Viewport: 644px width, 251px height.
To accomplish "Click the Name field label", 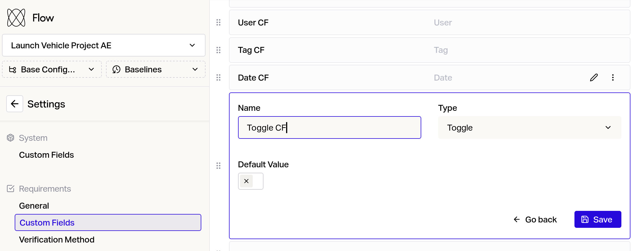I will click(x=249, y=108).
